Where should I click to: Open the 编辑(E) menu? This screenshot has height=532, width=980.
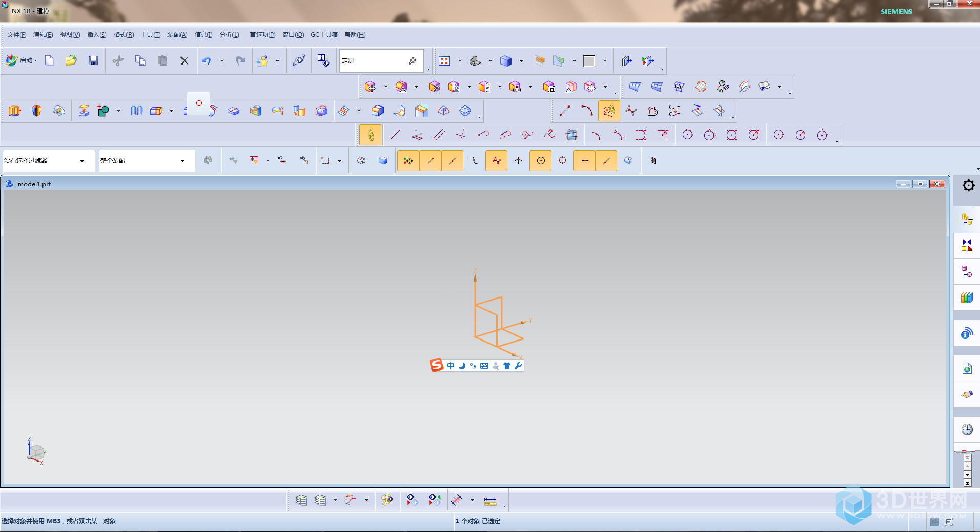pos(43,35)
